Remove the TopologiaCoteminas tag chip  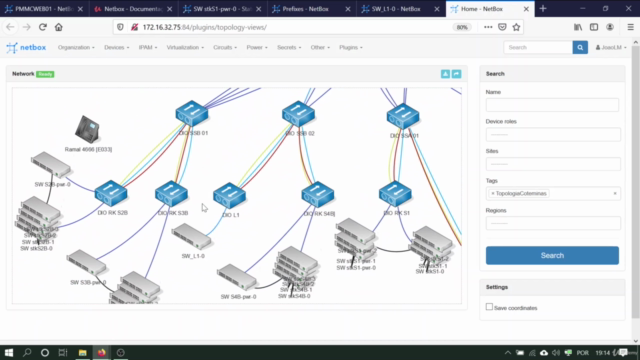493,193
